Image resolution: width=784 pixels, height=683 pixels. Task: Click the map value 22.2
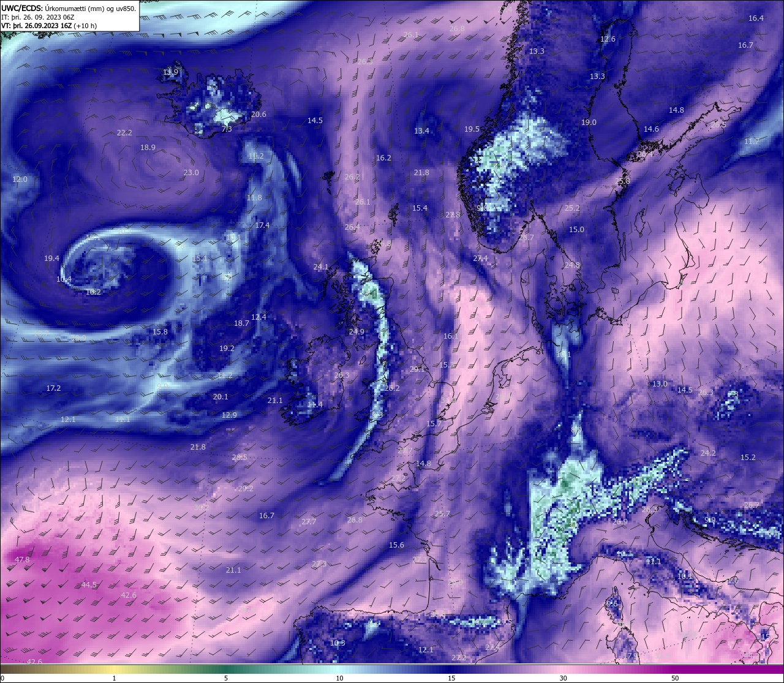click(124, 133)
